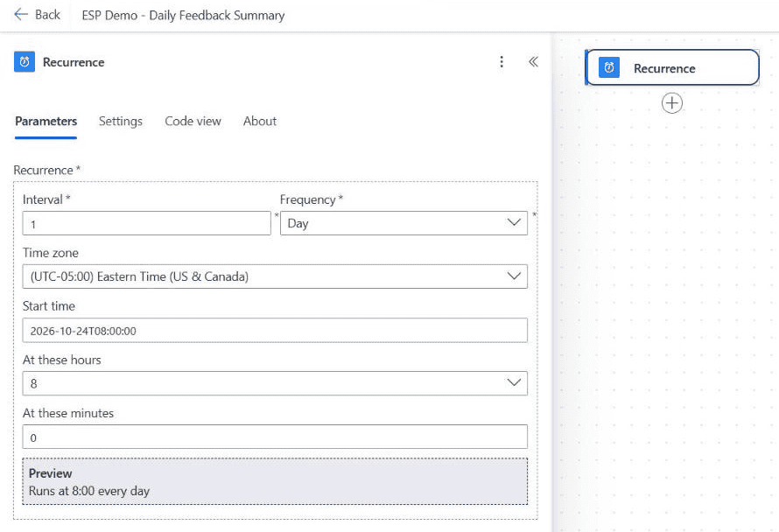Click the Recurrence title in the panel header
Image resolution: width=779 pixels, height=532 pixels.
pos(74,62)
